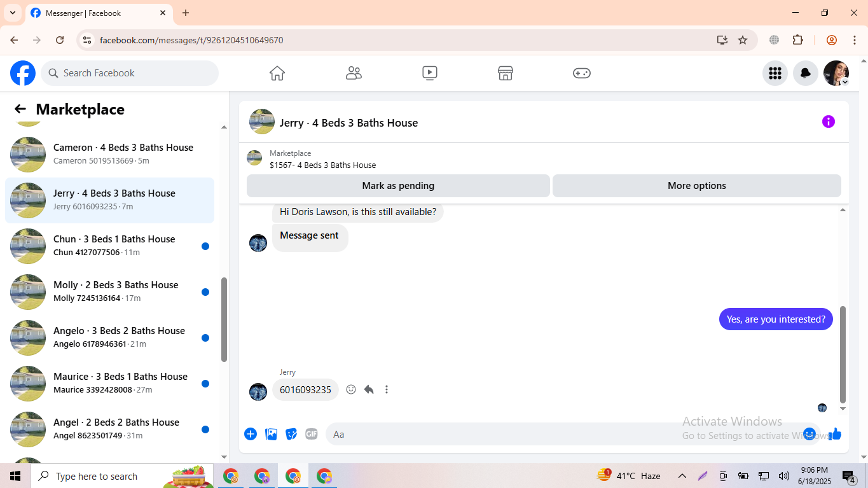Open Chrome's tab search dropdown
868x488 pixels.
[x=13, y=13]
